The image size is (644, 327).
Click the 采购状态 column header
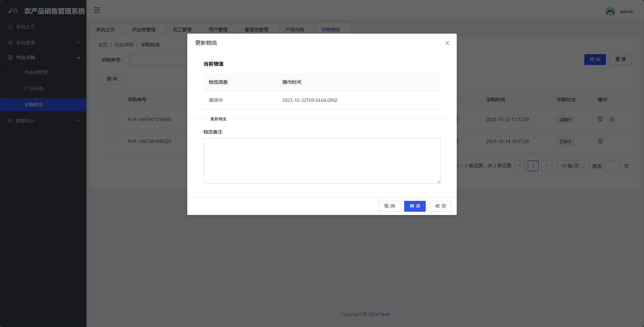click(566, 100)
